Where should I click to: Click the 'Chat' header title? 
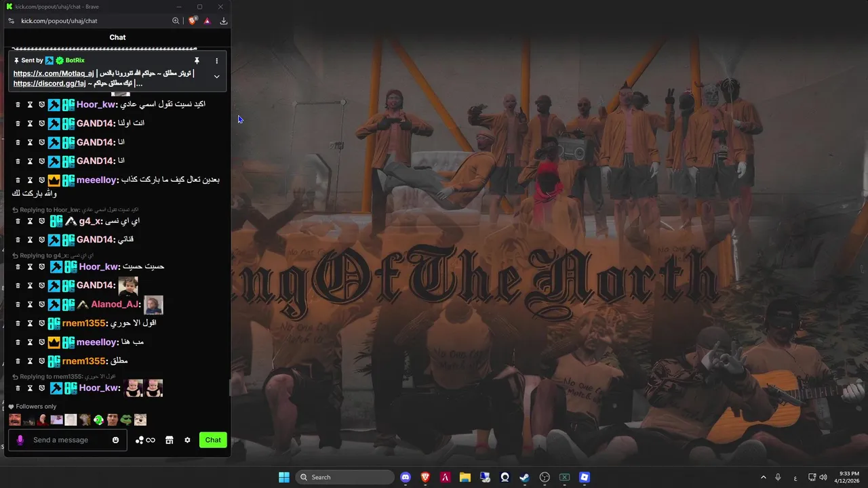117,37
